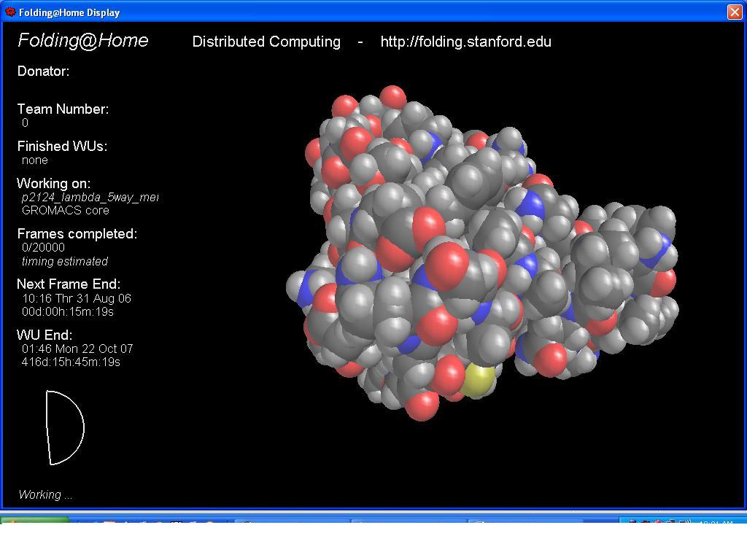Click the countdown 416d:15h:45m:19s

click(71, 362)
